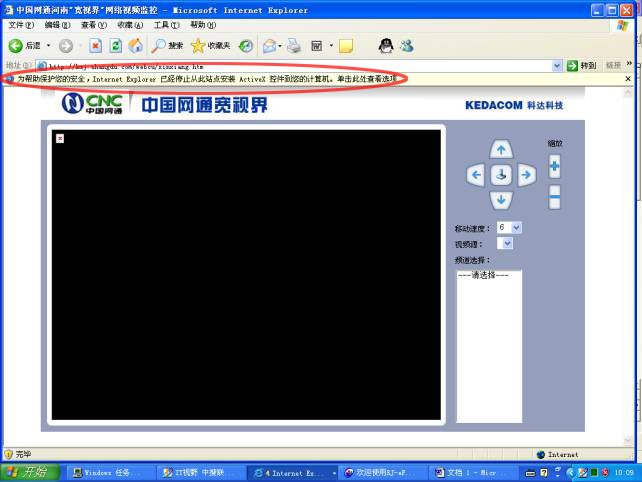Zoom out with the minus button
This screenshot has height=482, width=642.
555,196
